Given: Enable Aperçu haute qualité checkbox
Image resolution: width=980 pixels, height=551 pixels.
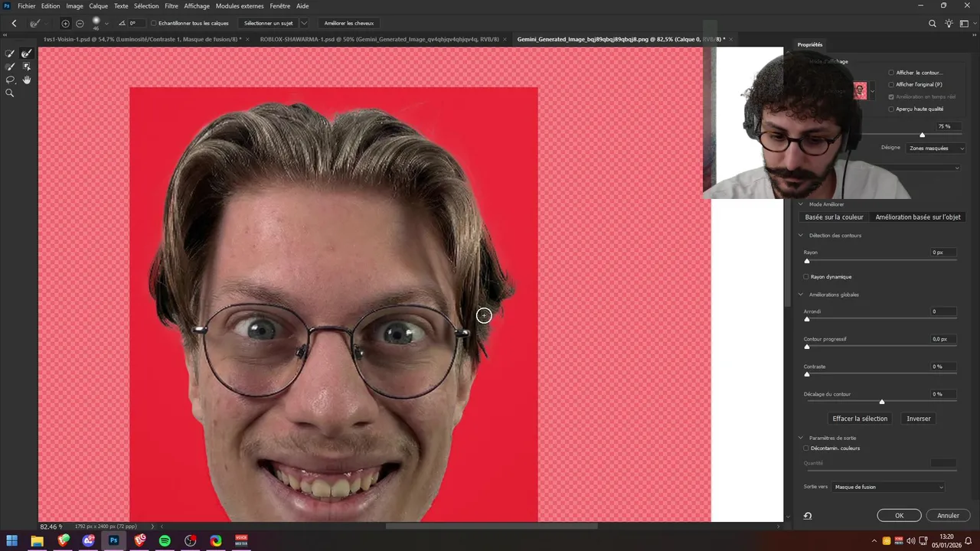Looking at the screenshot, I should pyautogui.click(x=891, y=109).
